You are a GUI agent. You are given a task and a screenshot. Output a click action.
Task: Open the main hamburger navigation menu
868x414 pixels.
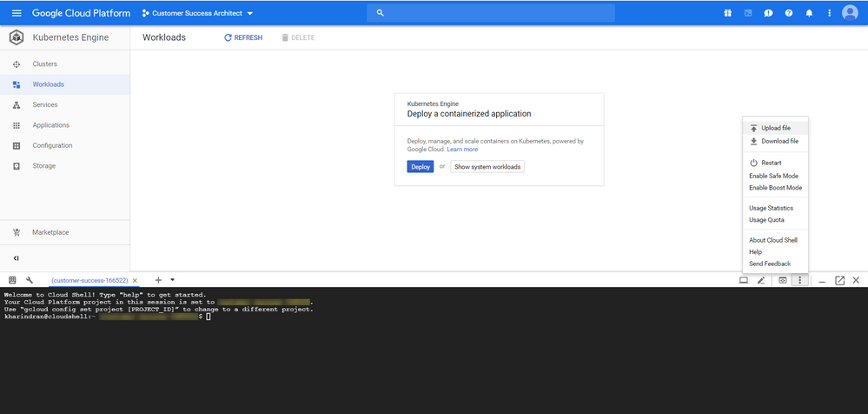[17, 13]
